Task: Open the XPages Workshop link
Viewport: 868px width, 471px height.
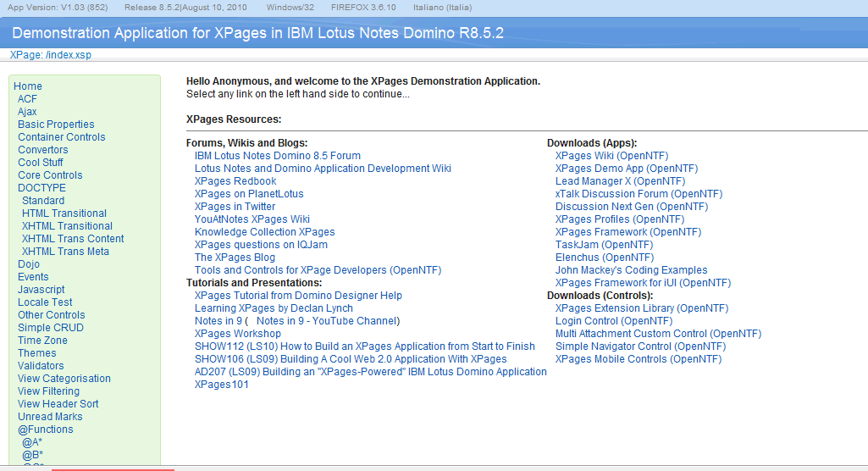Action: pos(237,335)
